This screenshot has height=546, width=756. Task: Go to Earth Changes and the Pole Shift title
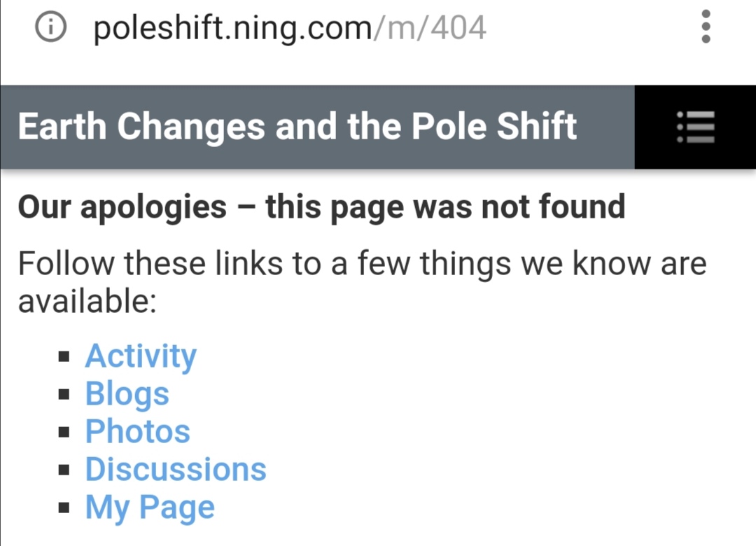pos(297,127)
